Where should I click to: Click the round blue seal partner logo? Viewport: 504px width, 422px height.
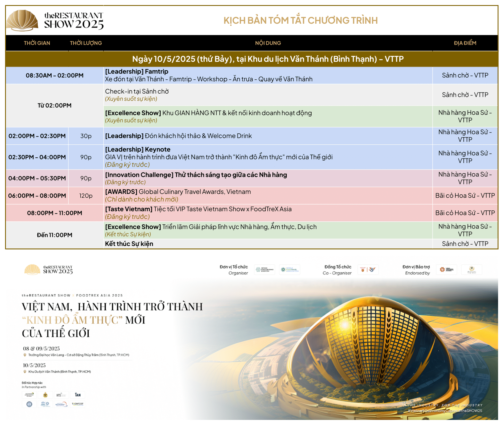pyautogui.click(x=29, y=404)
